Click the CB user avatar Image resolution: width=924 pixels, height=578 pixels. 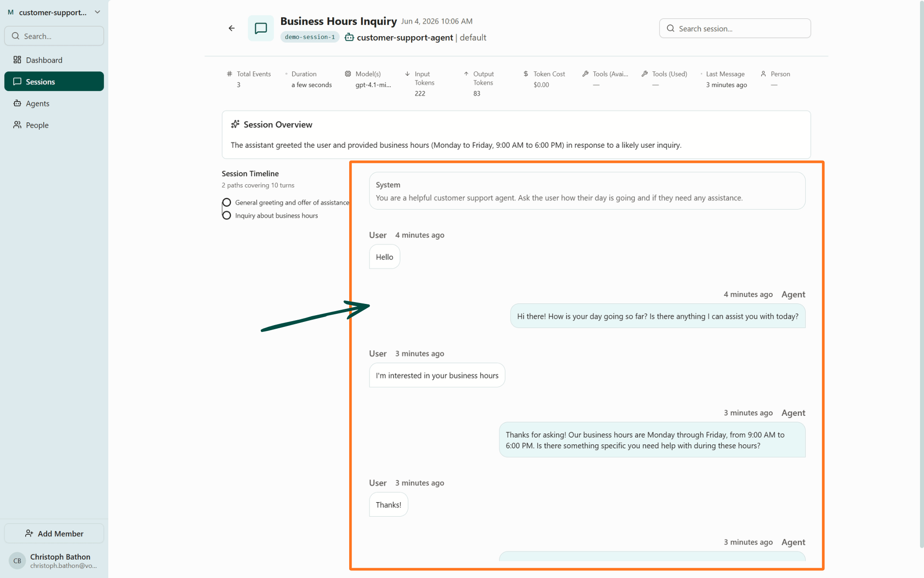tap(17, 560)
